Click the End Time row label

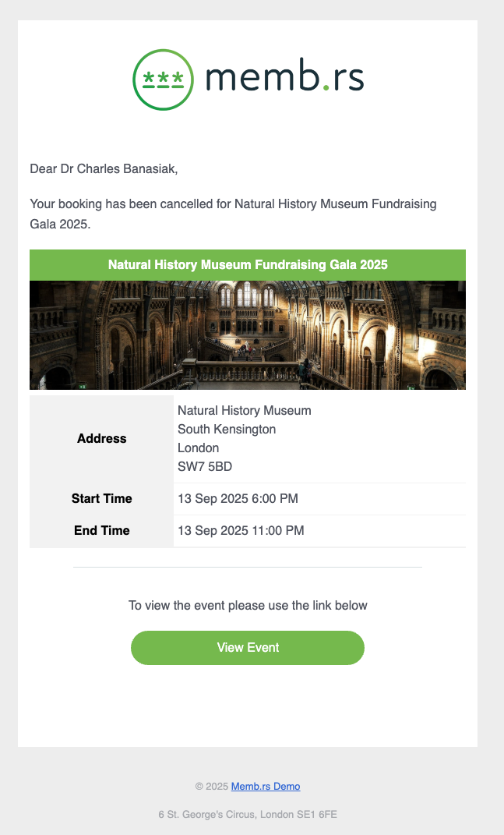(x=102, y=531)
